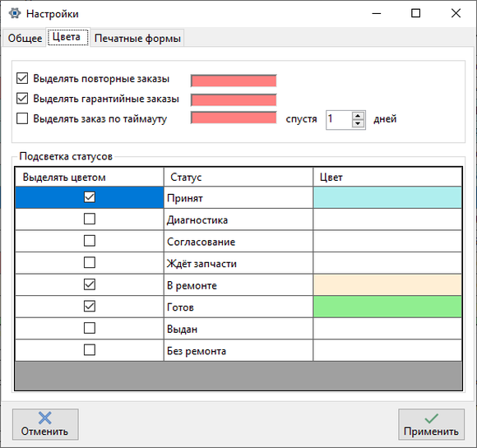This screenshot has width=477, height=448.
Task: Toggle highlight checkbox for Принят
Action: (90, 197)
